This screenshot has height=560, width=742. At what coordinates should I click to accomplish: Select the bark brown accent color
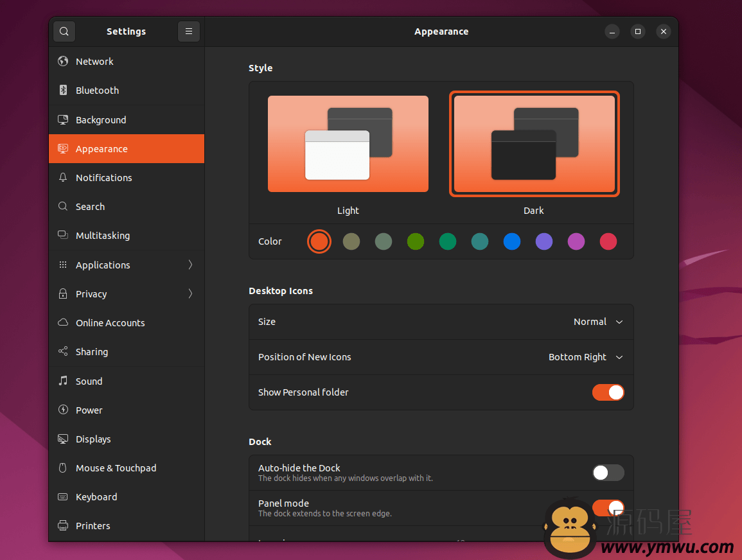click(x=351, y=241)
